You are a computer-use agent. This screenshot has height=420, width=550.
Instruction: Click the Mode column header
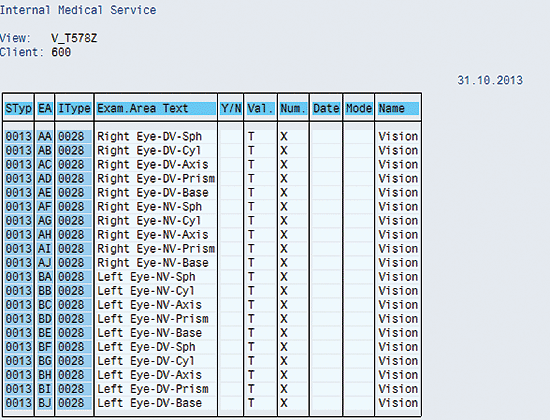(x=359, y=108)
